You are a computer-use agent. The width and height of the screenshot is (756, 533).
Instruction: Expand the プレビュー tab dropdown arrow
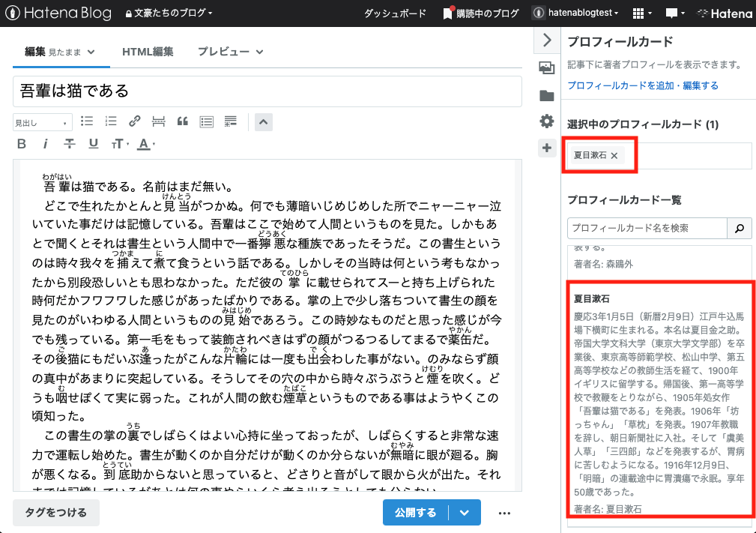[x=258, y=52]
